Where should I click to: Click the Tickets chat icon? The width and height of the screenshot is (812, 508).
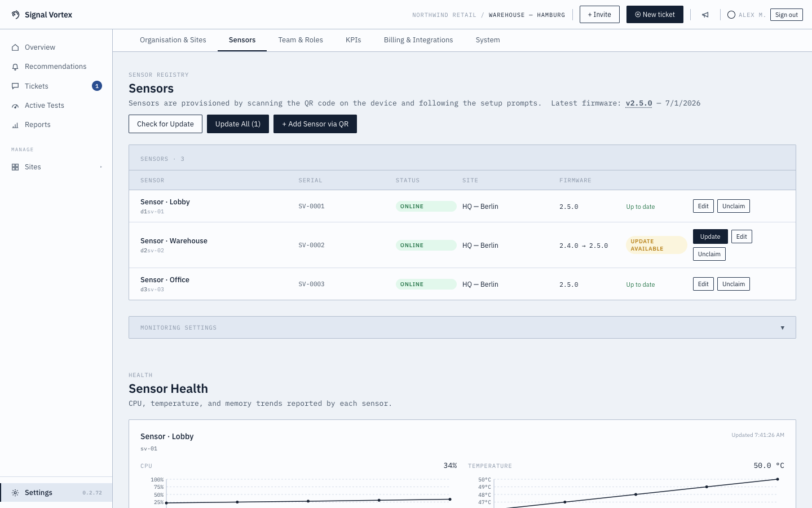click(15, 86)
